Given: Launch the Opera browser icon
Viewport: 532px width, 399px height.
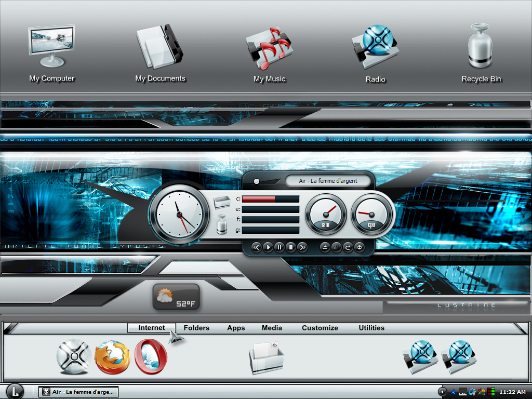Looking at the screenshot, I should coord(151,357).
